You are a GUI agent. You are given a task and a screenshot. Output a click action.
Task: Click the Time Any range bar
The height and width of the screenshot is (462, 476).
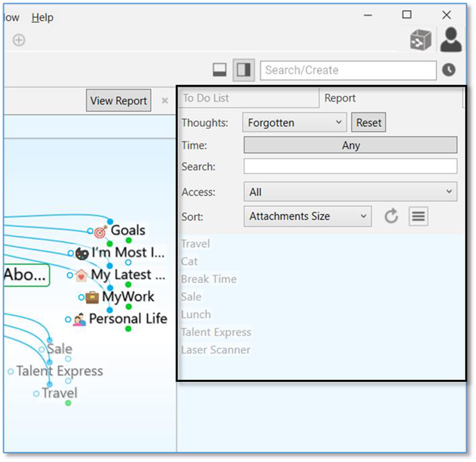350,145
